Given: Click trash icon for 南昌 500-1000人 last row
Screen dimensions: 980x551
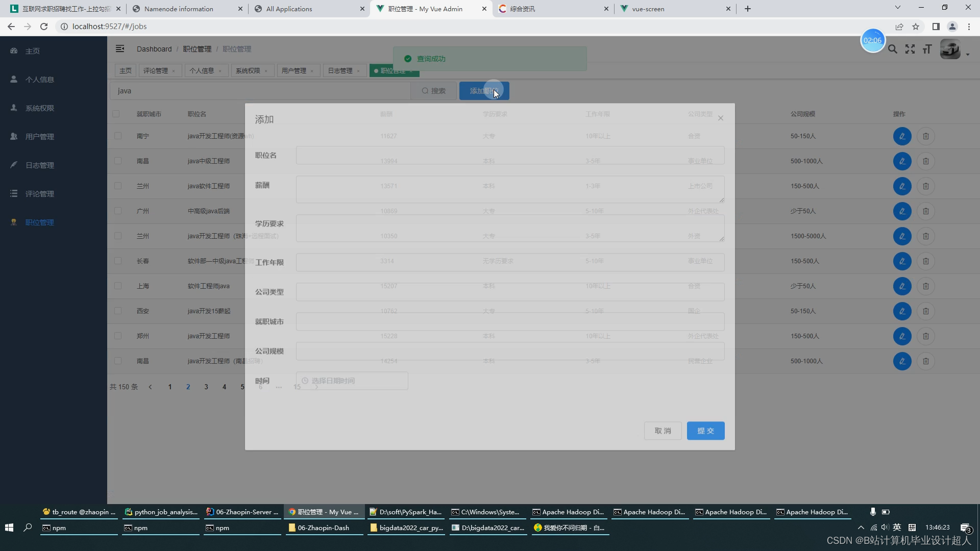Looking at the screenshot, I should 925,361.
